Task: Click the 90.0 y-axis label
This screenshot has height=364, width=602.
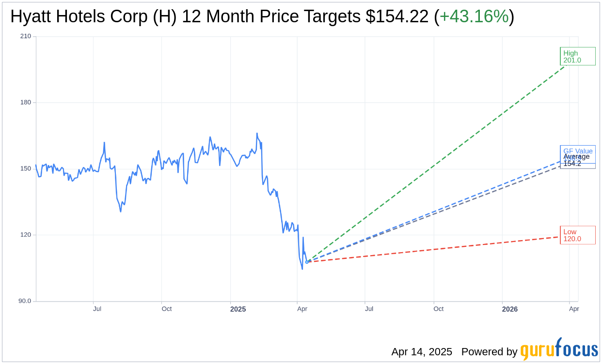Action: coord(24,301)
